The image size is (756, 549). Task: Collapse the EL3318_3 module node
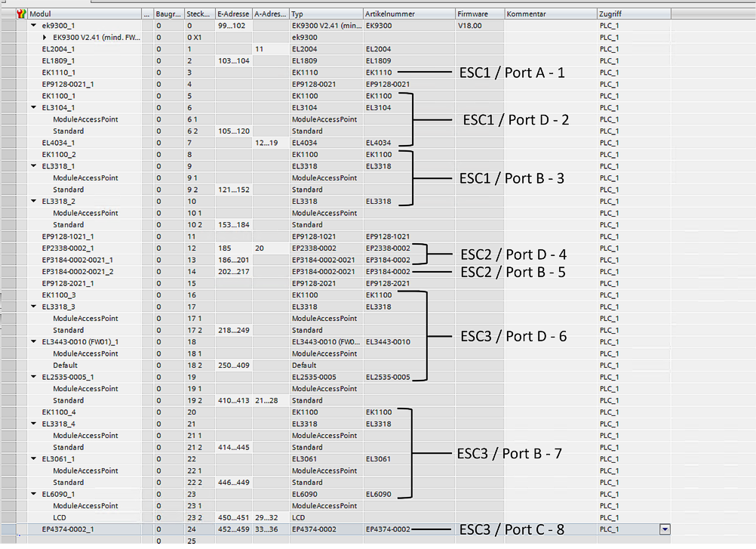pyautogui.click(x=33, y=306)
